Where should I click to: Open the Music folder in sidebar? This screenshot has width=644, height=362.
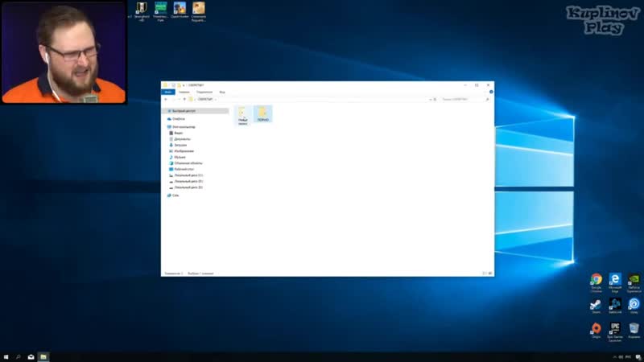(177, 157)
